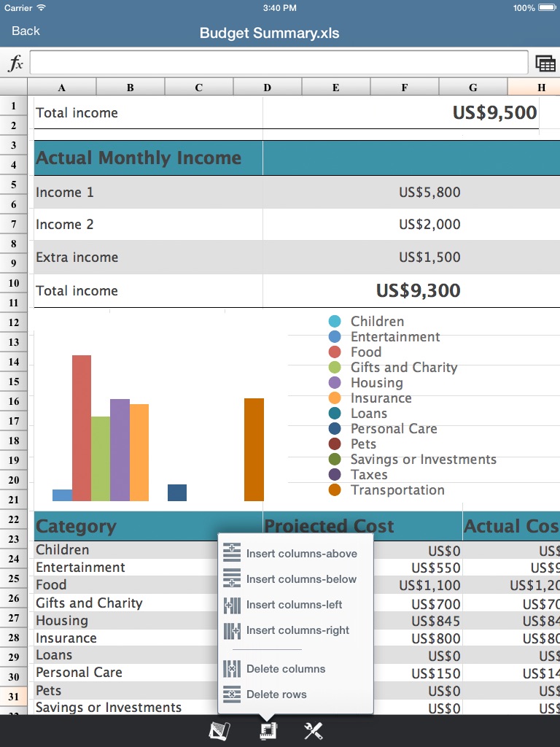Tap the insert/delete cells icon in bottom toolbar

(268, 731)
